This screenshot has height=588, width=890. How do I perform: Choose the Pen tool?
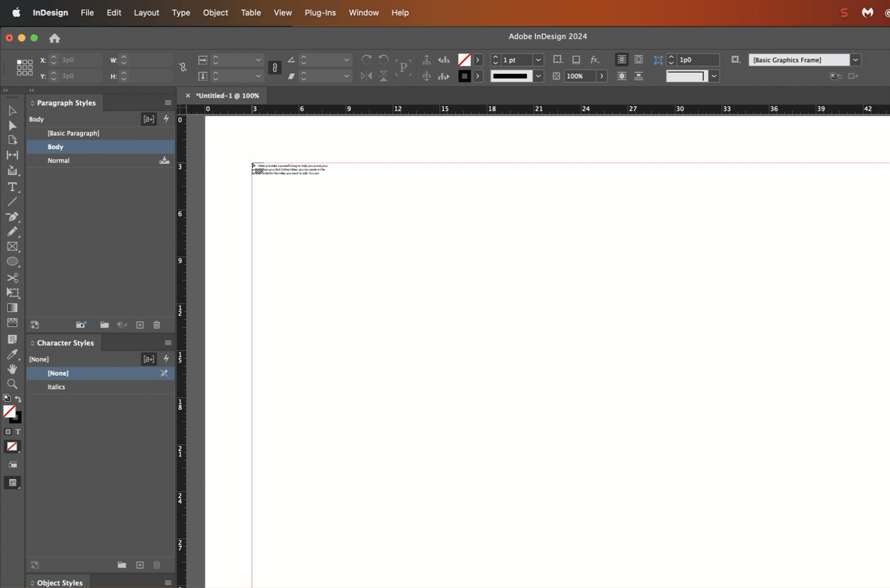[x=12, y=217]
